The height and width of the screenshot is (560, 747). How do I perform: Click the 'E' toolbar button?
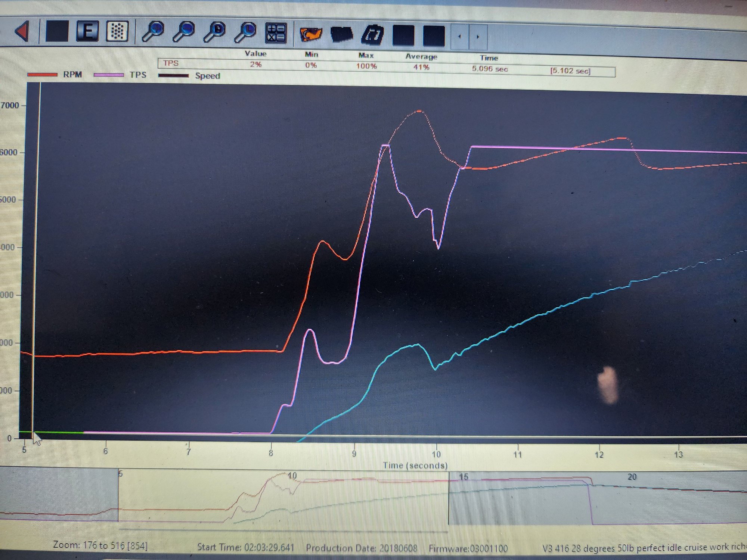(87, 31)
